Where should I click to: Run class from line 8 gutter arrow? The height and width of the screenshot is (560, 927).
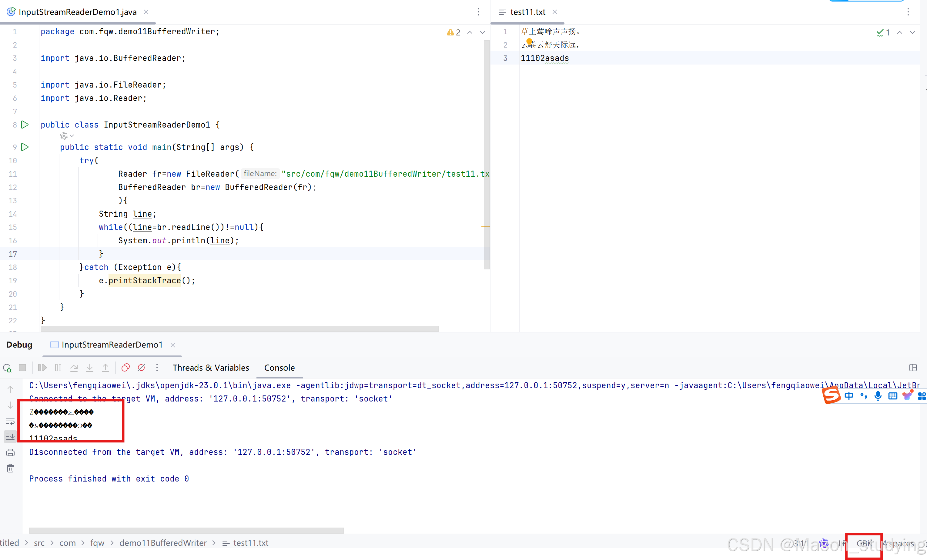(25, 125)
